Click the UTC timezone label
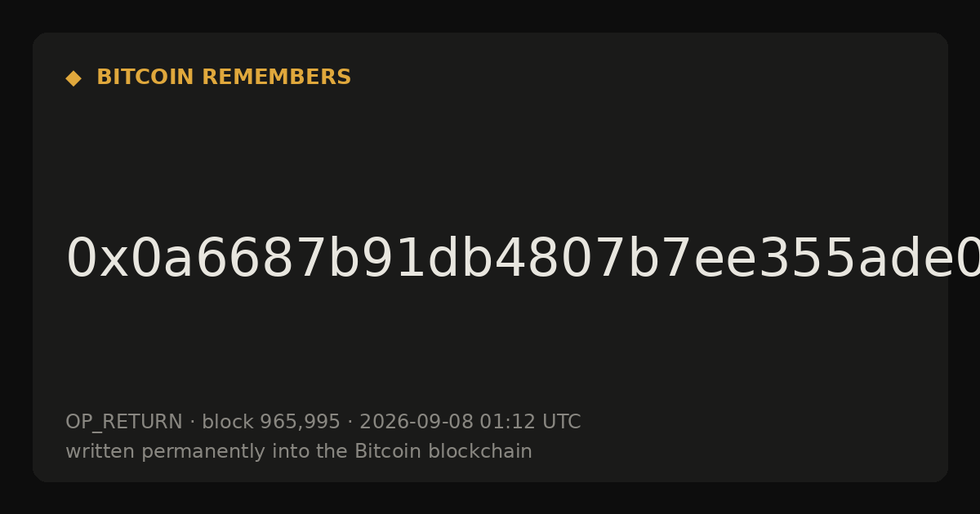Viewport: 980px width, 514px height. click(x=561, y=422)
